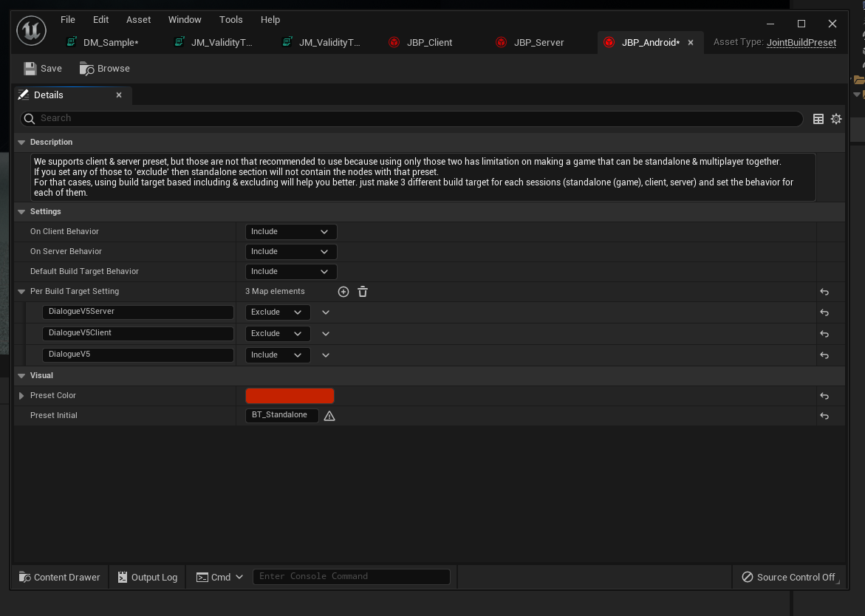
Task: Toggle the property matrix grid icon
Action: 818,119
